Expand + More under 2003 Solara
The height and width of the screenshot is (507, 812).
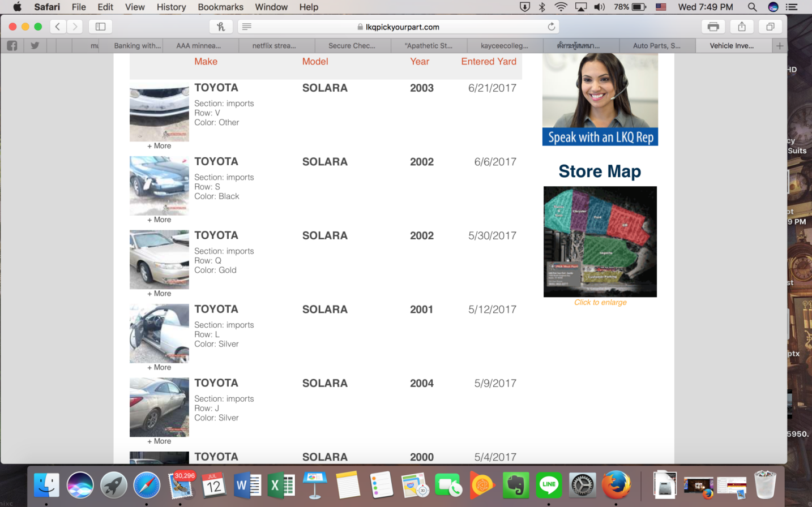(x=159, y=146)
